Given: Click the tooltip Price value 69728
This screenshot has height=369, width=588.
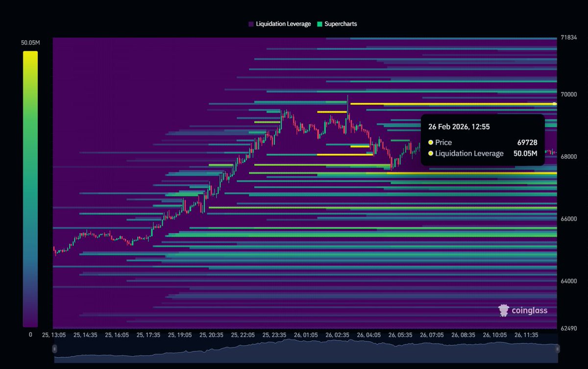Looking at the screenshot, I should [x=527, y=142].
